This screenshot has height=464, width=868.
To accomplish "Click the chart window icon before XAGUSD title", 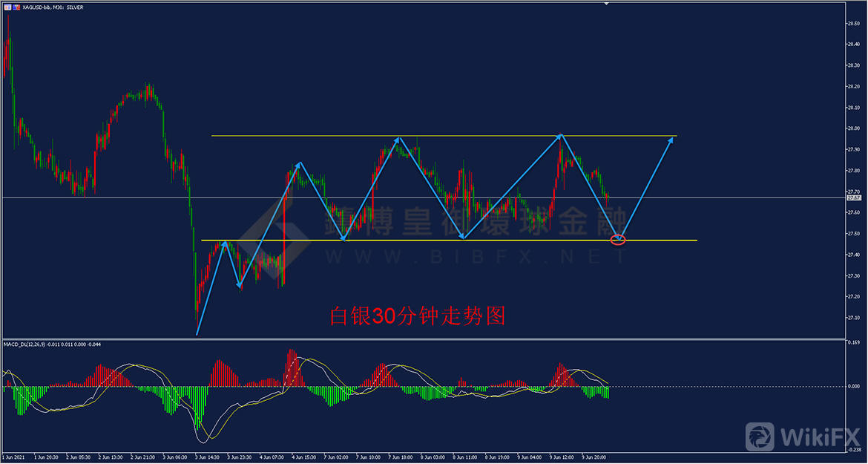I will point(7,7).
